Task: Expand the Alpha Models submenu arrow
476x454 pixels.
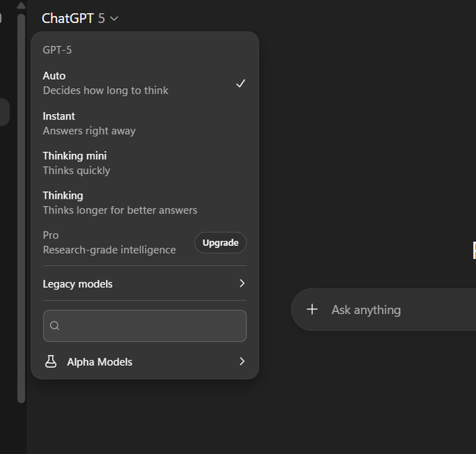Action: tap(242, 361)
